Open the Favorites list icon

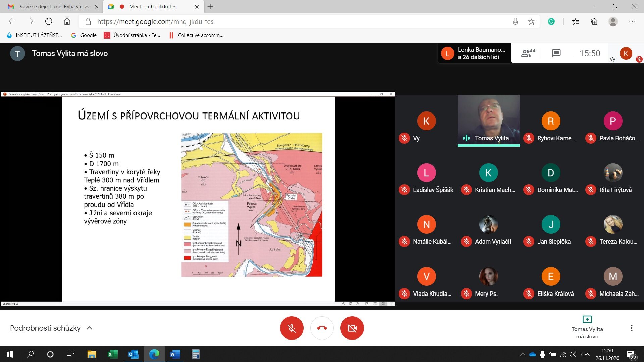click(x=576, y=21)
